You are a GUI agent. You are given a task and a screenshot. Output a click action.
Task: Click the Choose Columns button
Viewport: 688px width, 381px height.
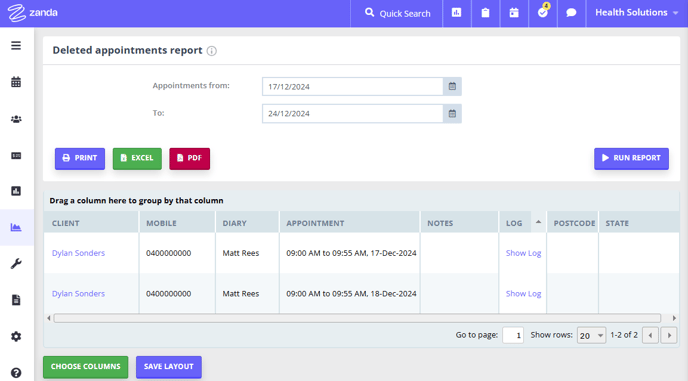pyautogui.click(x=86, y=367)
